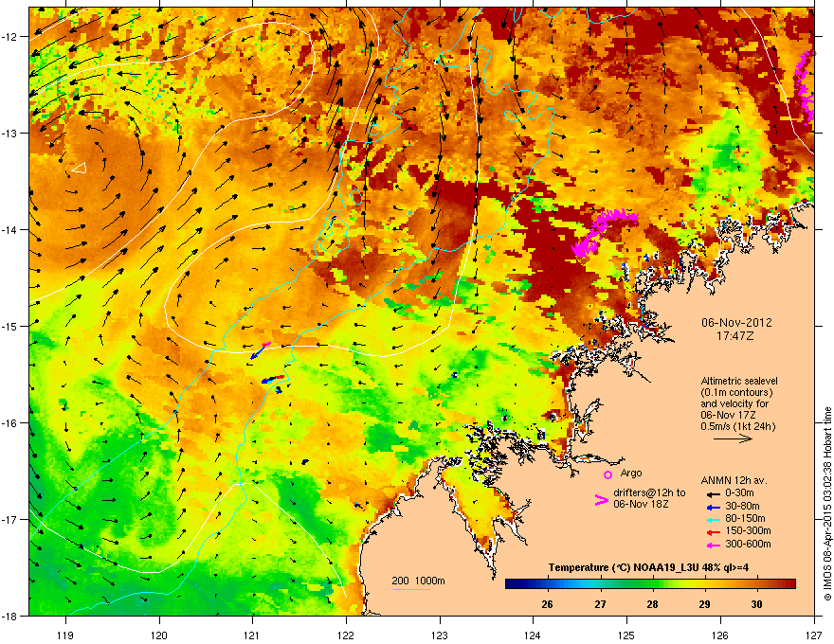The height and width of the screenshot is (644, 834).
Task: Click the longitude axis label 122
Action: (x=346, y=635)
